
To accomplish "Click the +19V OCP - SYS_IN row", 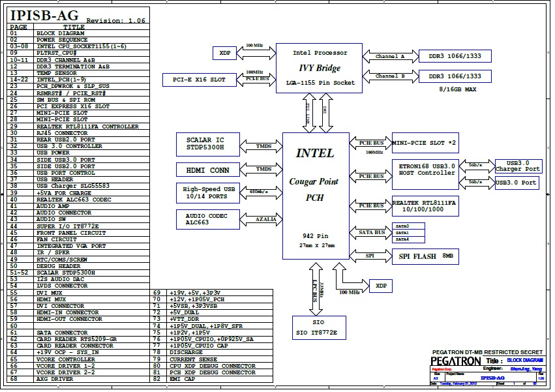I will pos(78,352).
